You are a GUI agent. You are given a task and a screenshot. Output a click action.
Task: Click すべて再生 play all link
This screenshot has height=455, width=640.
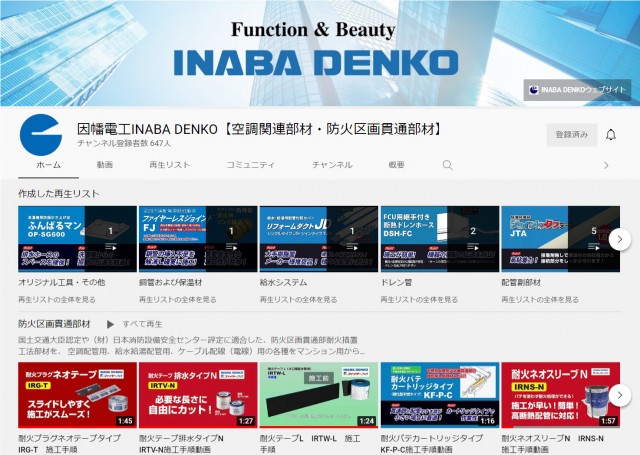142,324
